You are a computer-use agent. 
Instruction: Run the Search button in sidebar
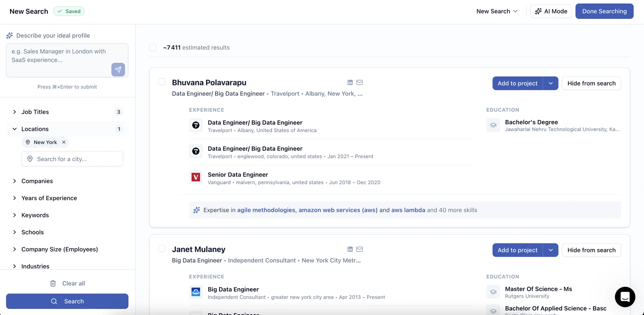click(67, 301)
